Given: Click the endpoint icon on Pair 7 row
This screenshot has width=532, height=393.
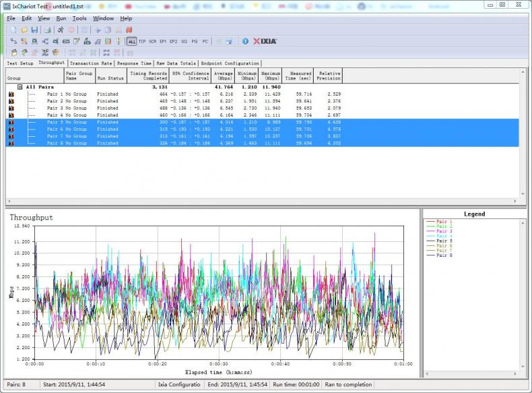Looking at the screenshot, I should click(11, 136).
